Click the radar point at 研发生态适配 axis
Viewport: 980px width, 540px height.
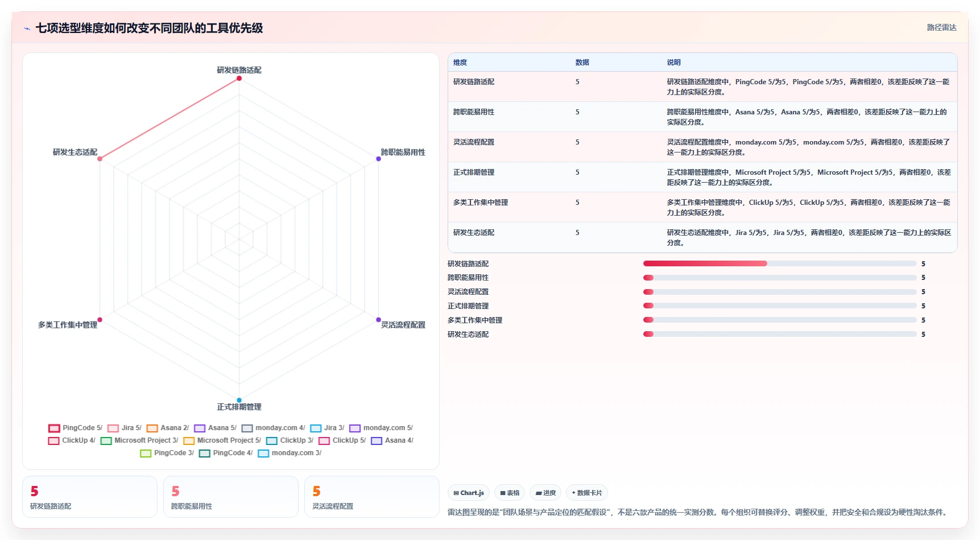coord(100,159)
